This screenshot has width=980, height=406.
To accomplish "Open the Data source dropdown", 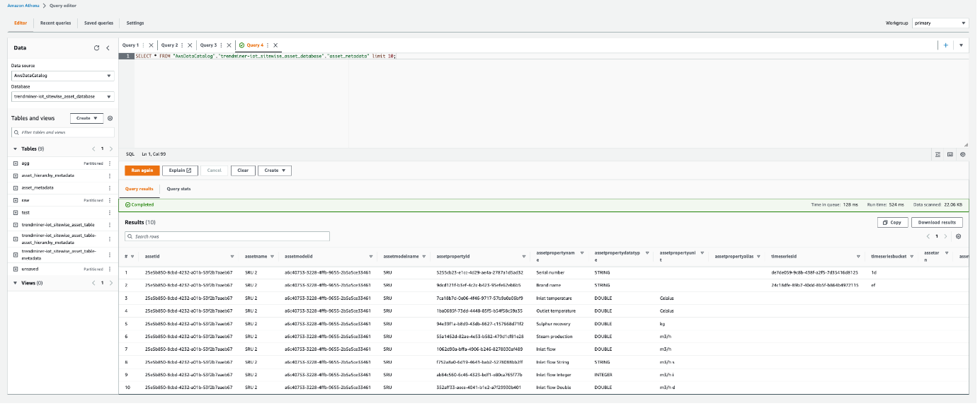I will pyautogui.click(x=62, y=76).
